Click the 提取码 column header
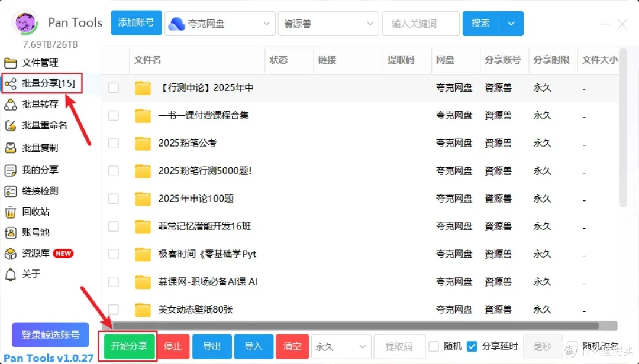This screenshot has width=639, height=364. (401, 60)
